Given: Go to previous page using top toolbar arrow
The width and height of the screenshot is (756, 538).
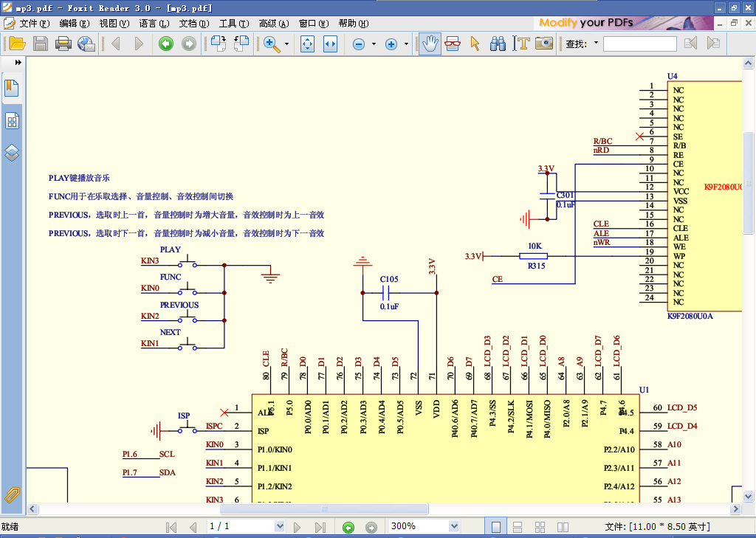Looking at the screenshot, I should pyautogui.click(x=116, y=44).
